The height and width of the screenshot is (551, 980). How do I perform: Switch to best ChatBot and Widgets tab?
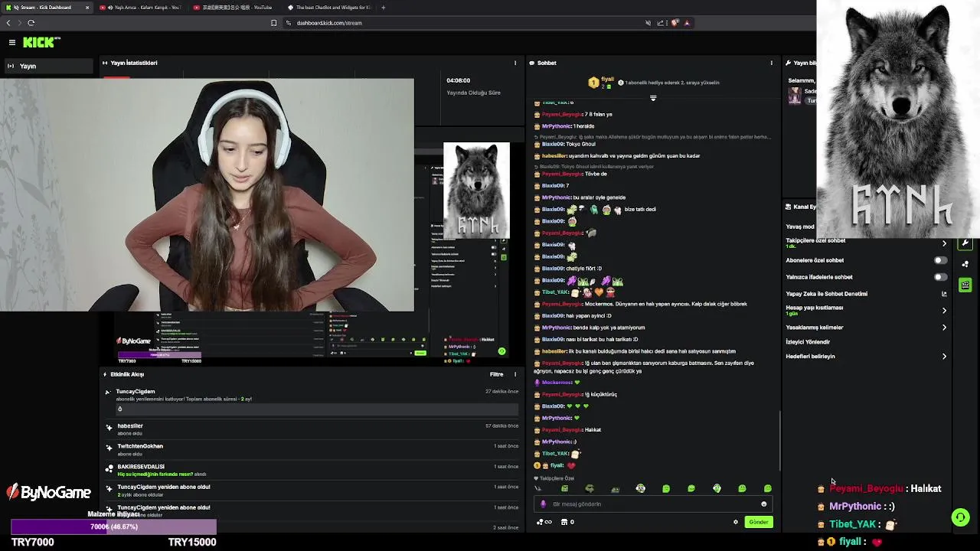pos(329,8)
